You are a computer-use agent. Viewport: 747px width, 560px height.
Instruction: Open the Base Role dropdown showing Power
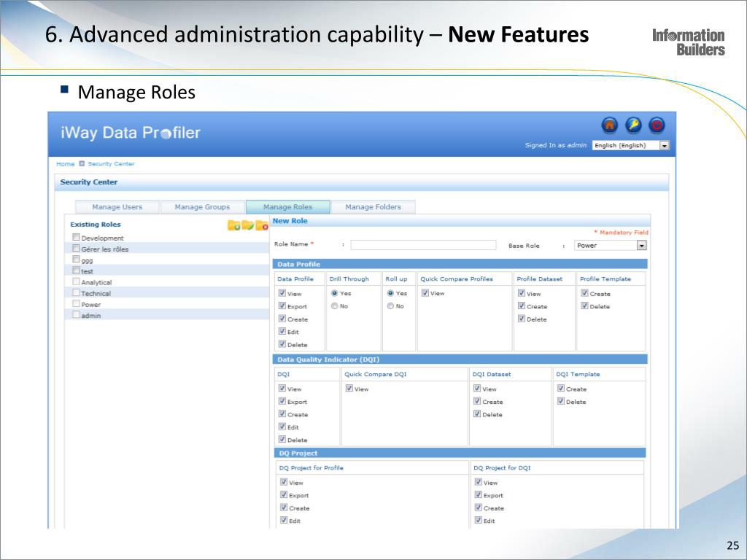611,245
